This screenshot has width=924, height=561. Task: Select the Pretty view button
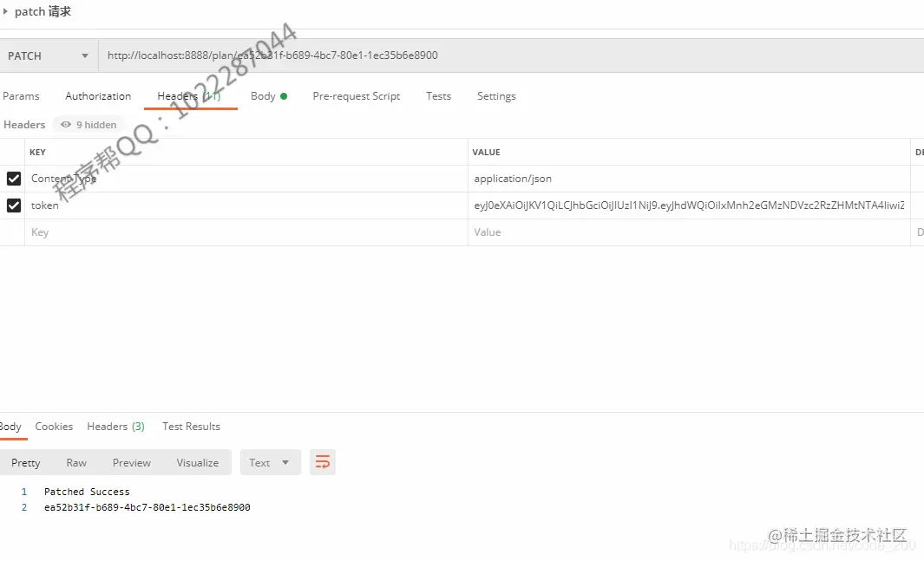click(26, 463)
